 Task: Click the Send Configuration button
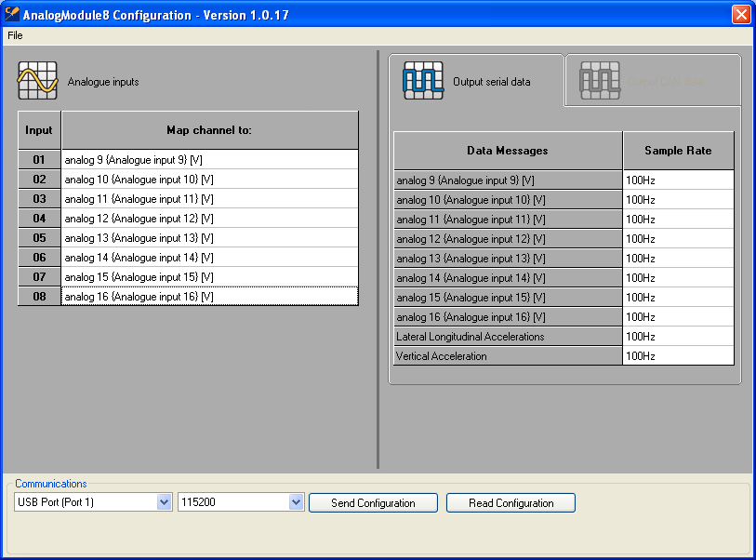tap(373, 503)
